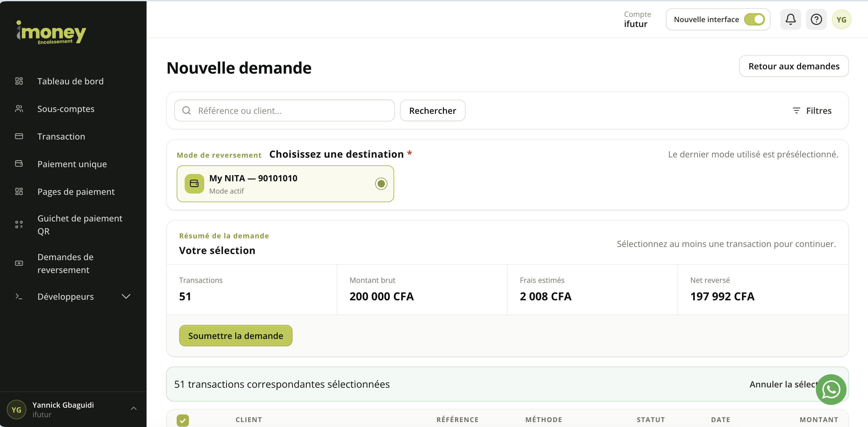Image resolution: width=868 pixels, height=427 pixels.
Task: Click the Paiement unique wallet icon
Action: click(19, 164)
